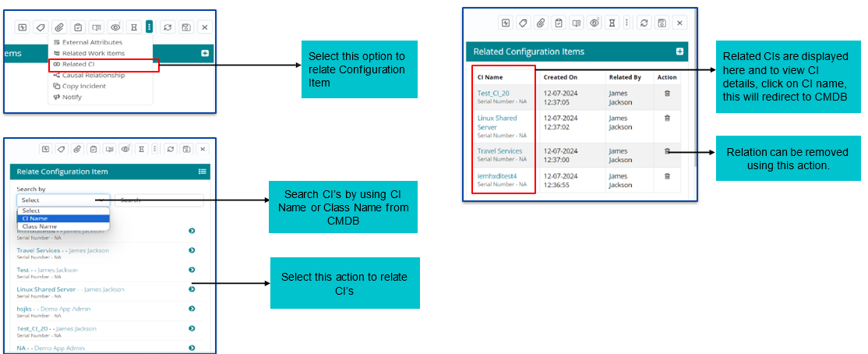Toggle the eye icon in Related Configuration Items panel toolbar
This screenshot has width=868, height=354.
click(x=595, y=23)
